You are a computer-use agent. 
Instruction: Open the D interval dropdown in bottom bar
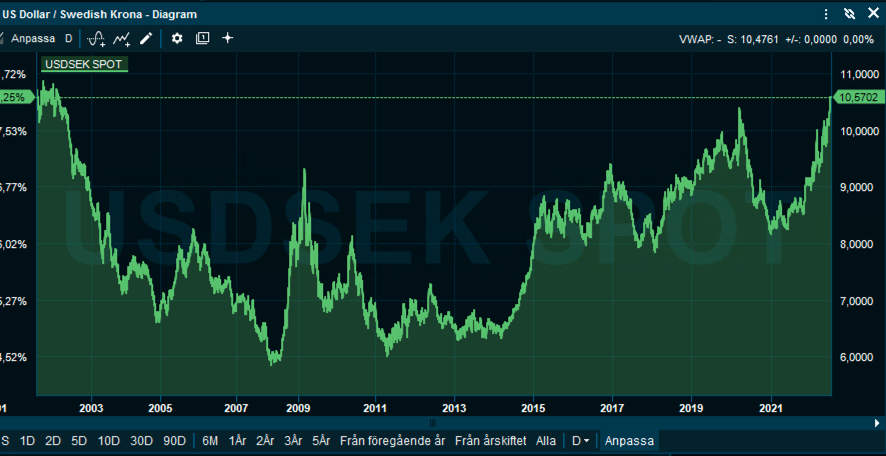click(x=578, y=440)
